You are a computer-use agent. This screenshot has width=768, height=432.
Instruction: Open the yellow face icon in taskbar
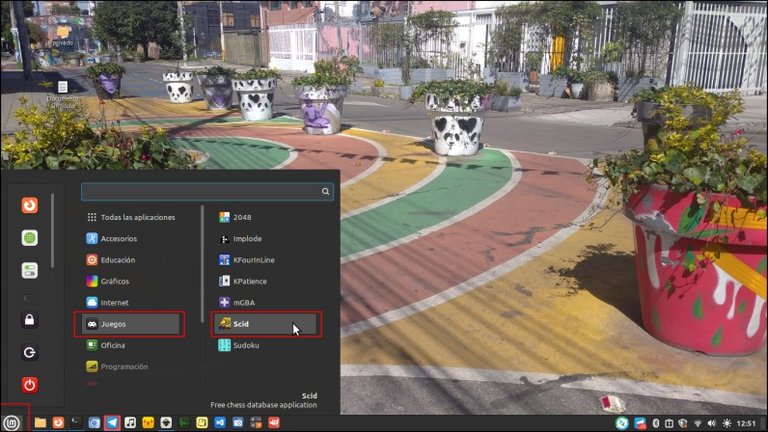(148, 423)
